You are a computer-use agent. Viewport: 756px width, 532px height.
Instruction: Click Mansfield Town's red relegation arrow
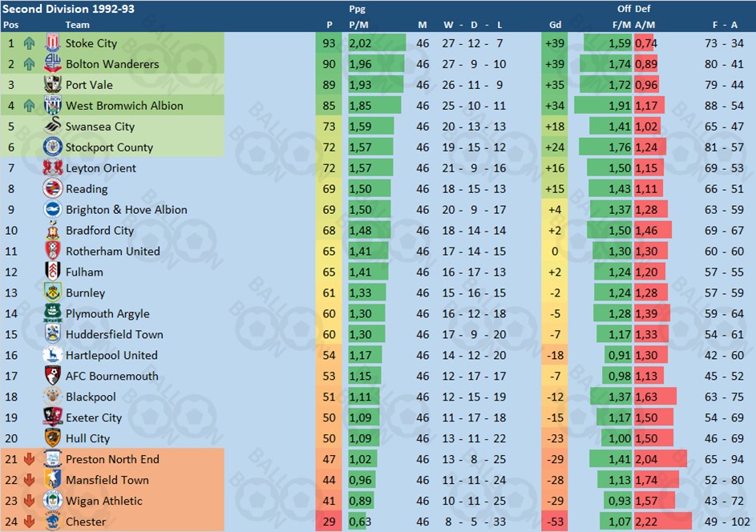point(30,480)
